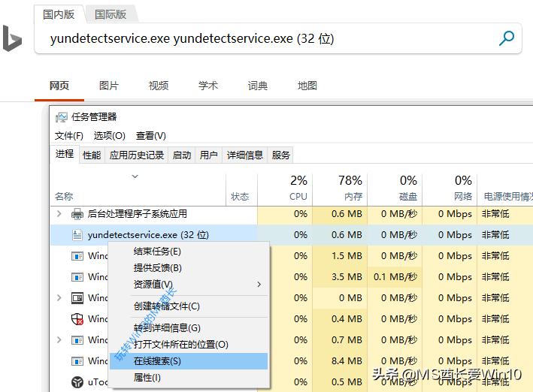Choose 创建转储文件(C) in context menu
Viewport: 533px width, 392px height.
(189, 306)
